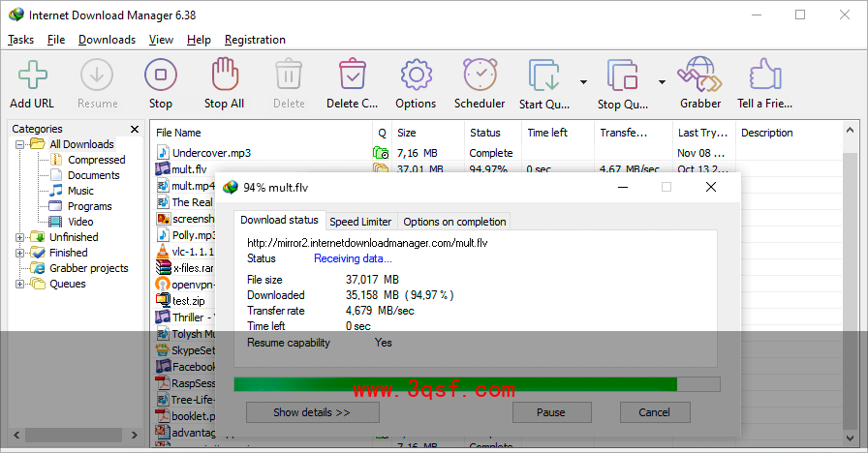Click the mult.flv download URL text
Viewport: 868px width, 453px height.
click(367, 243)
